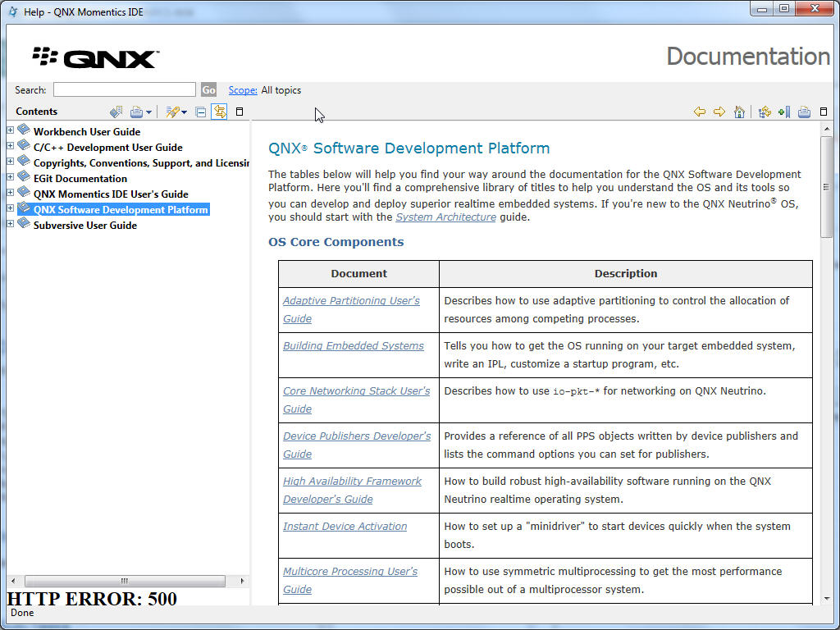Click the Go search button
Viewport: 840px width, 630px height.
click(x=208, y=90)
